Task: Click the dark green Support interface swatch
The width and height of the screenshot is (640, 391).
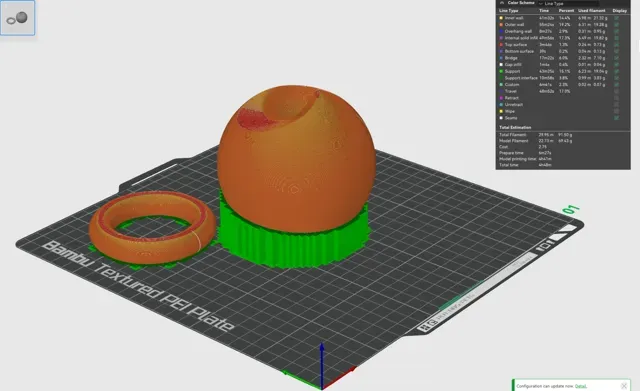Action: pos(501,78)
